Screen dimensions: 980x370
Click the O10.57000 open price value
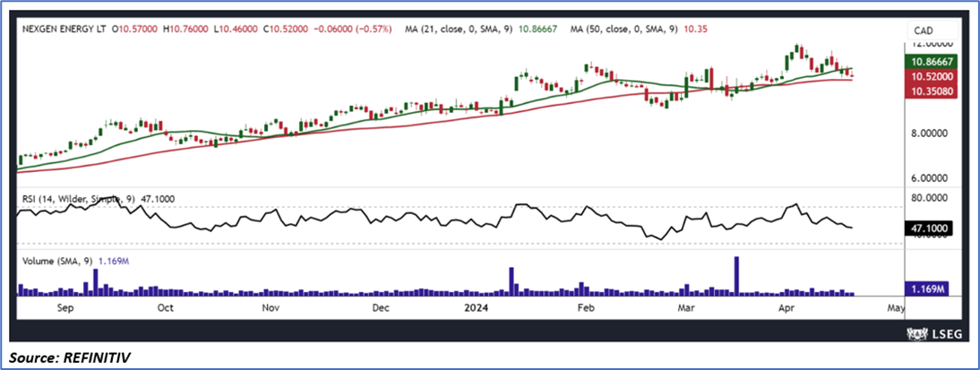[136, 29]
